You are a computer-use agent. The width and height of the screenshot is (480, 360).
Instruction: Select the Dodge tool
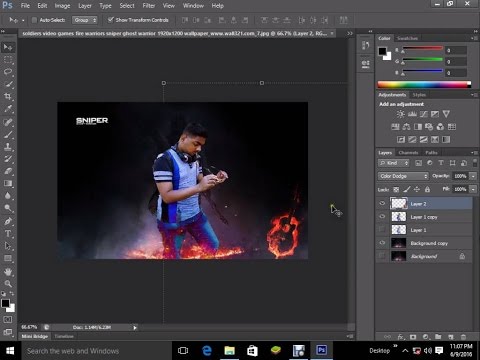[8, 208]
